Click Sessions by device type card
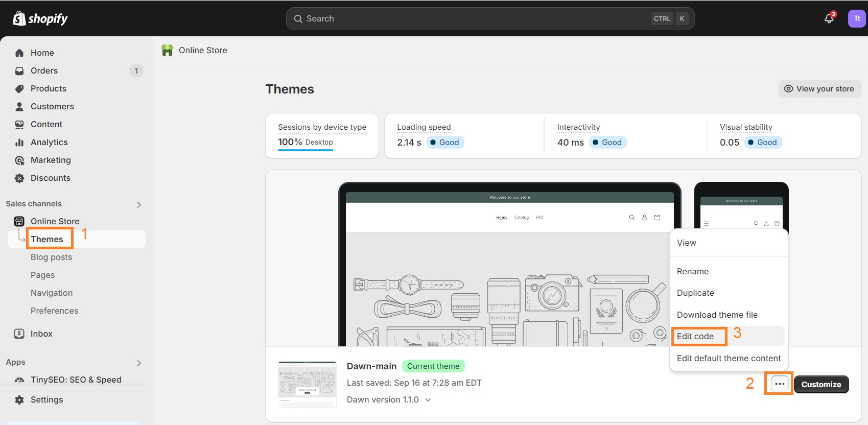Viewport: 868px width, 425px height. pyautogui.click(x=322, y=136)
